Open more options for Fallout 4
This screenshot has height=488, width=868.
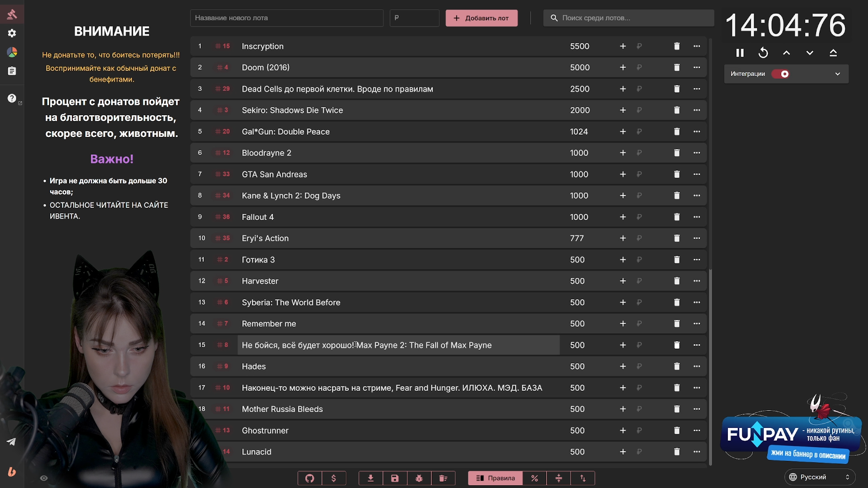(x=697, y=217)
